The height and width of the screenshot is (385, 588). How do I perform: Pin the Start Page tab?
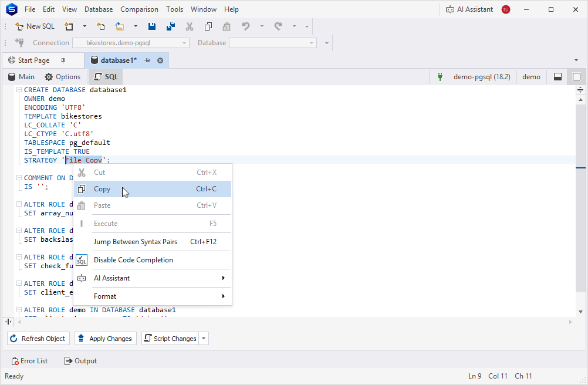pos(63,60)
